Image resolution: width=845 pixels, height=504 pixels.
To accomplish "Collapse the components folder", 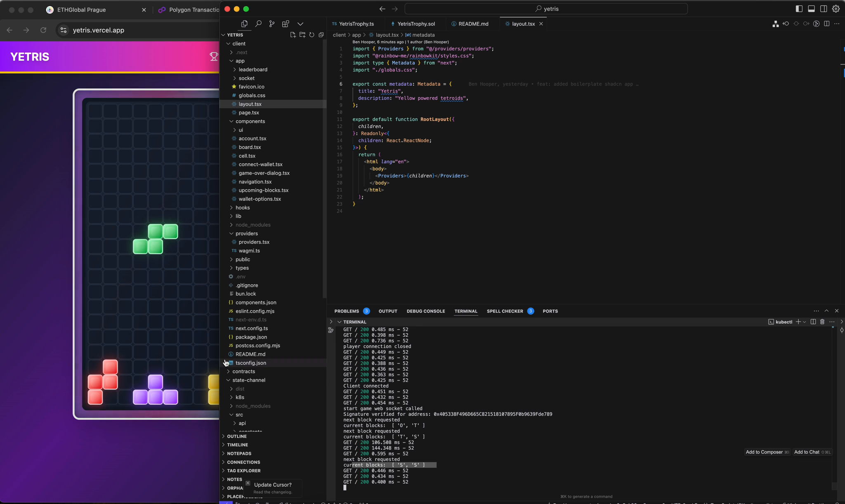I will coord(247,122).
